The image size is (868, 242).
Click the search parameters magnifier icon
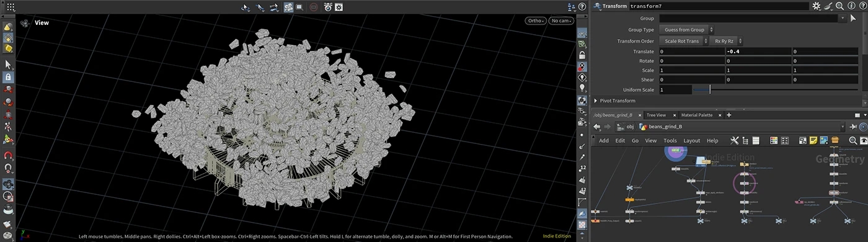[x=839, y=6]
